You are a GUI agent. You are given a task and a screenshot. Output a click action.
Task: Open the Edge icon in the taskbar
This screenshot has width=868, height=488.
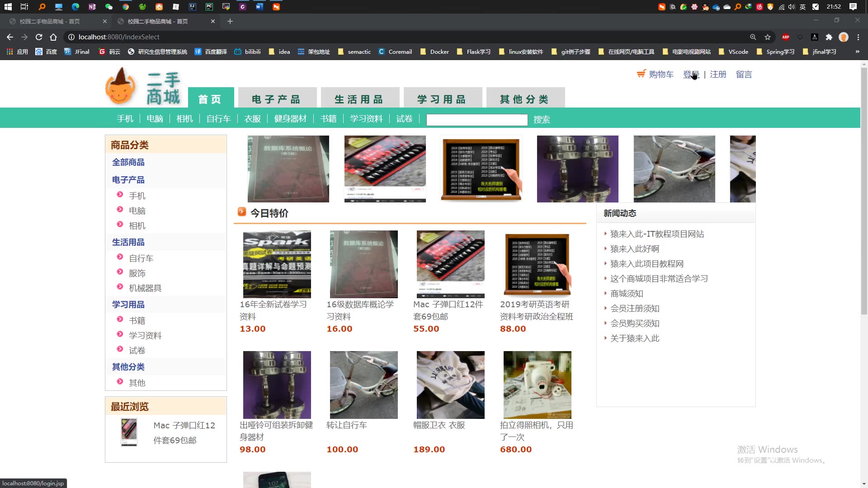pyautogui.click(x=75, y=7)
